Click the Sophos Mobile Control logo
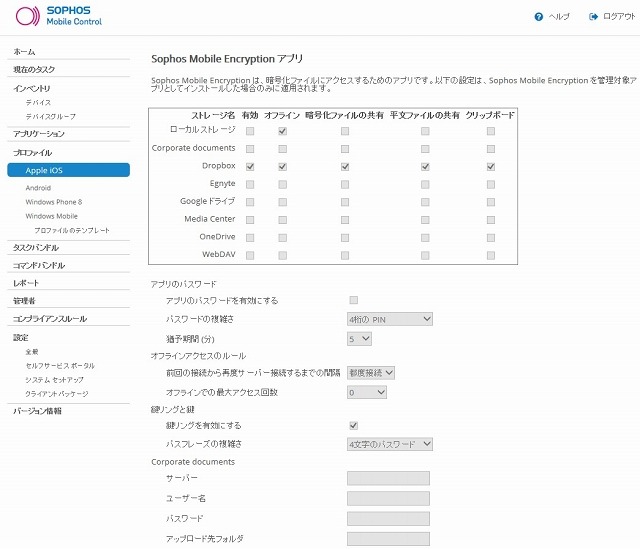 pos(59,16)
